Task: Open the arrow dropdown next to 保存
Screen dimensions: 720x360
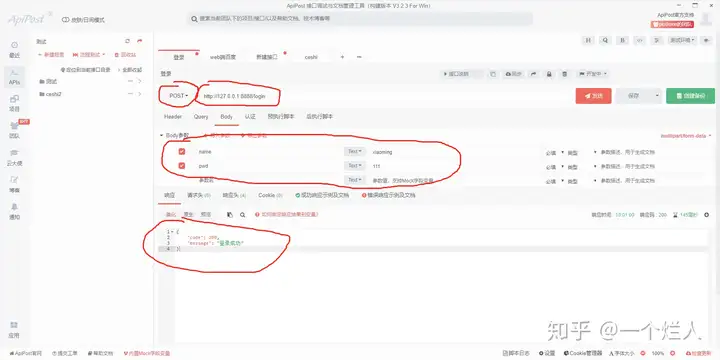Action: 657,96
